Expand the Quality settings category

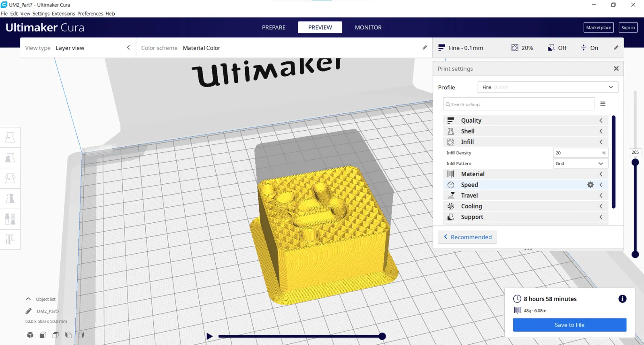(x=526, y=120)
